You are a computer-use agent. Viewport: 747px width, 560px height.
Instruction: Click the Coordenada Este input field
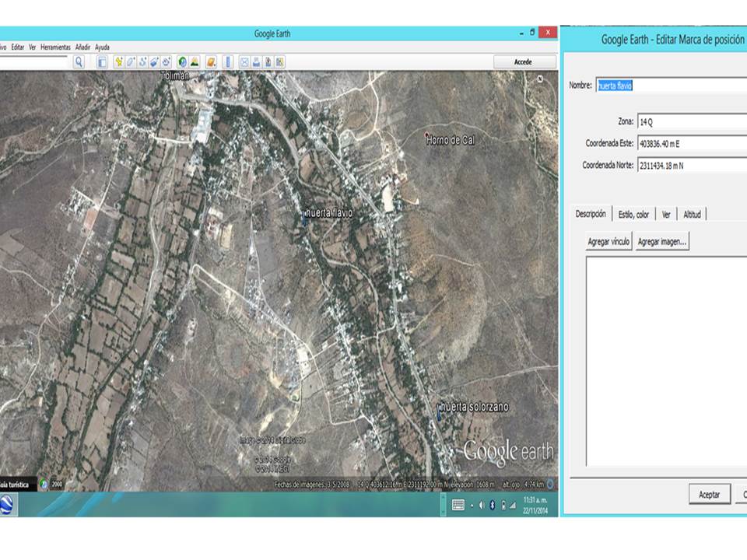(691, 144)
